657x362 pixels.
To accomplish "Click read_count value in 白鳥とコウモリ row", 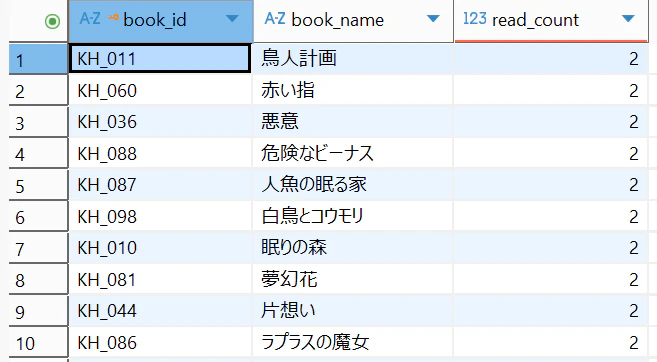I will tap(634, 216).
